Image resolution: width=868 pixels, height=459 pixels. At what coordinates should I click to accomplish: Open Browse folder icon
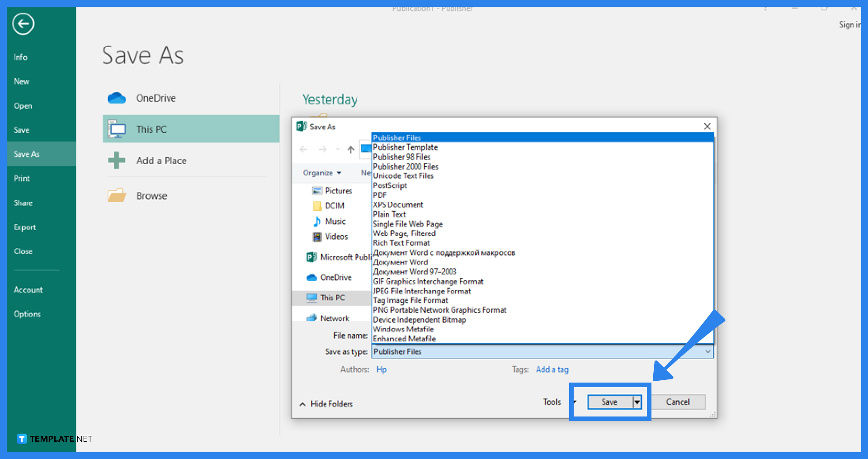[x=117, y=195]
